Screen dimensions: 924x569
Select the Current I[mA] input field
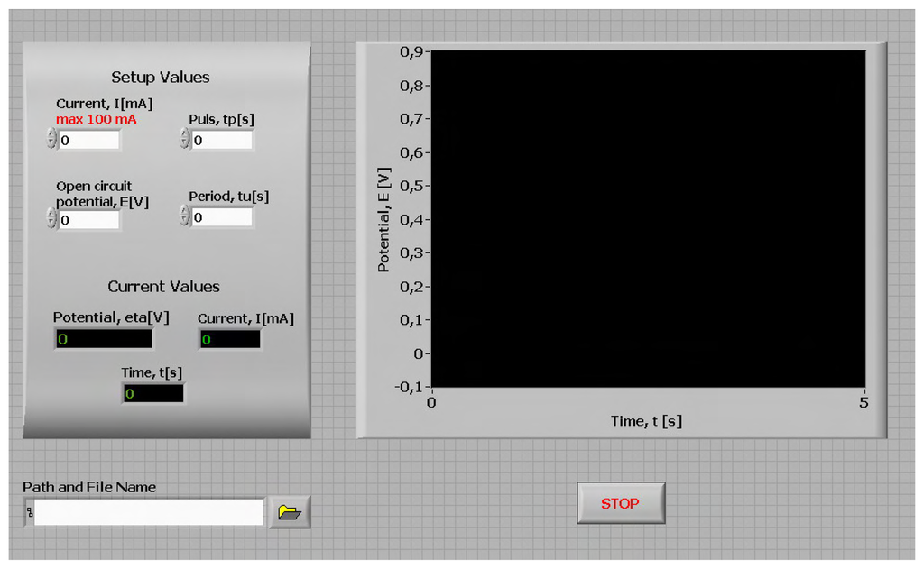pyautogui.click(x=90, y=140)
